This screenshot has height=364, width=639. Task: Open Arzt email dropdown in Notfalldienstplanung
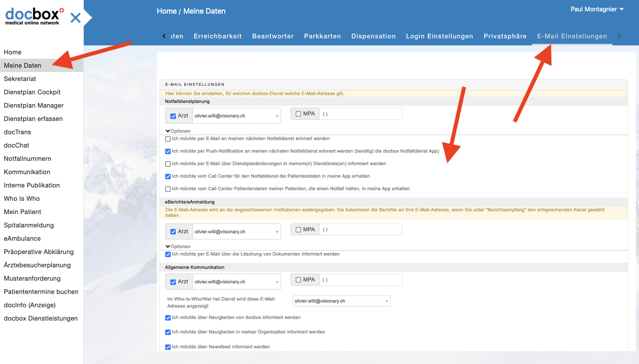point(236,116)
